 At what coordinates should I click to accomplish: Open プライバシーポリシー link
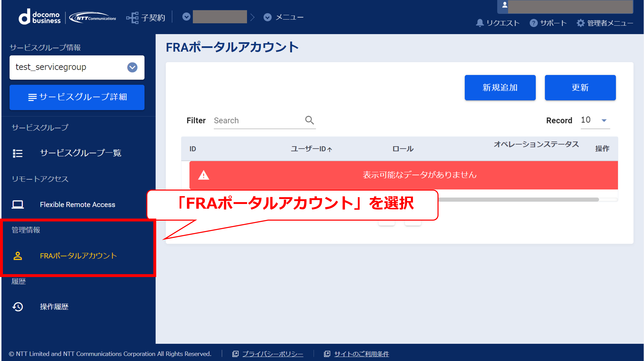(272, 354)
